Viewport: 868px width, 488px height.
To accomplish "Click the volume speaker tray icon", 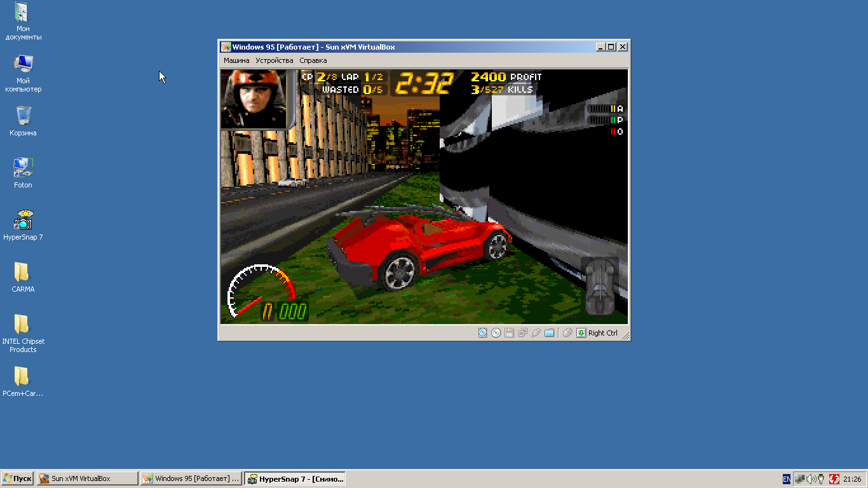I will coord(810,479).
